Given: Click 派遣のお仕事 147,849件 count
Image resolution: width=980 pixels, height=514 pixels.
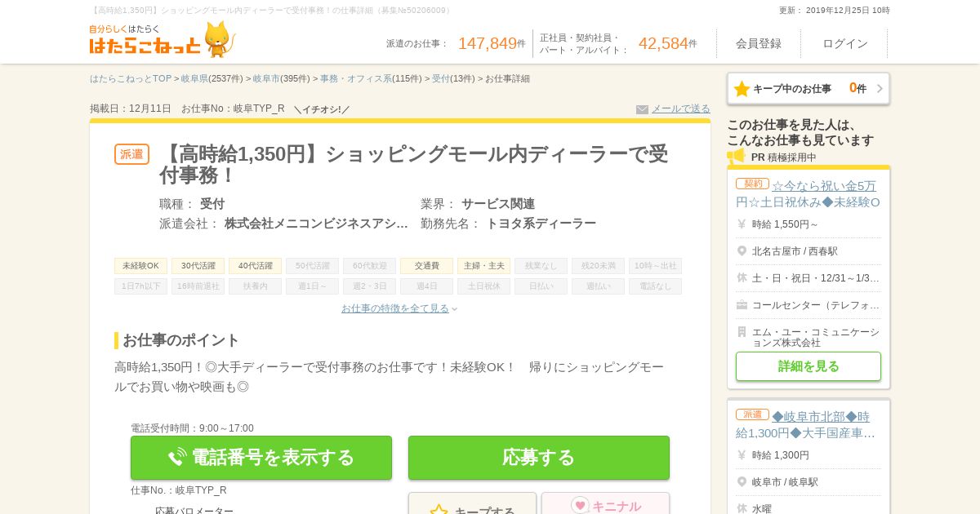Looking at the screenshot, I should [x=456, y=43].
